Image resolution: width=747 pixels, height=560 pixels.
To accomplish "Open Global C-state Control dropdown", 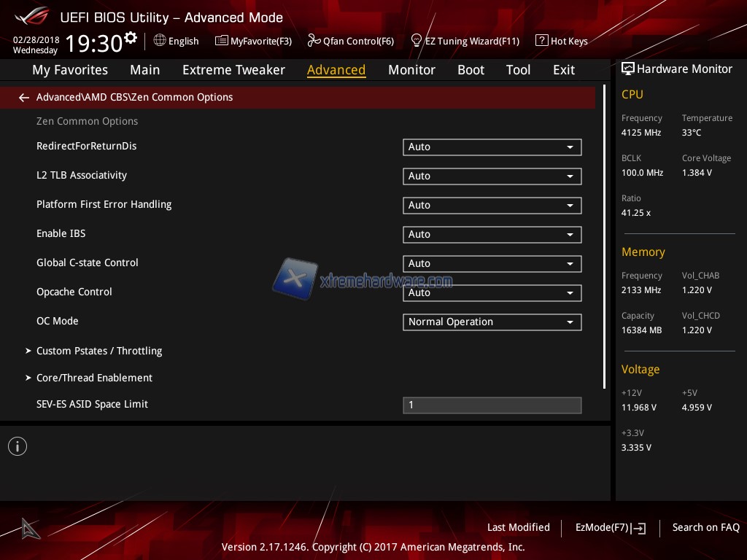I will click(x=492, y=264).
